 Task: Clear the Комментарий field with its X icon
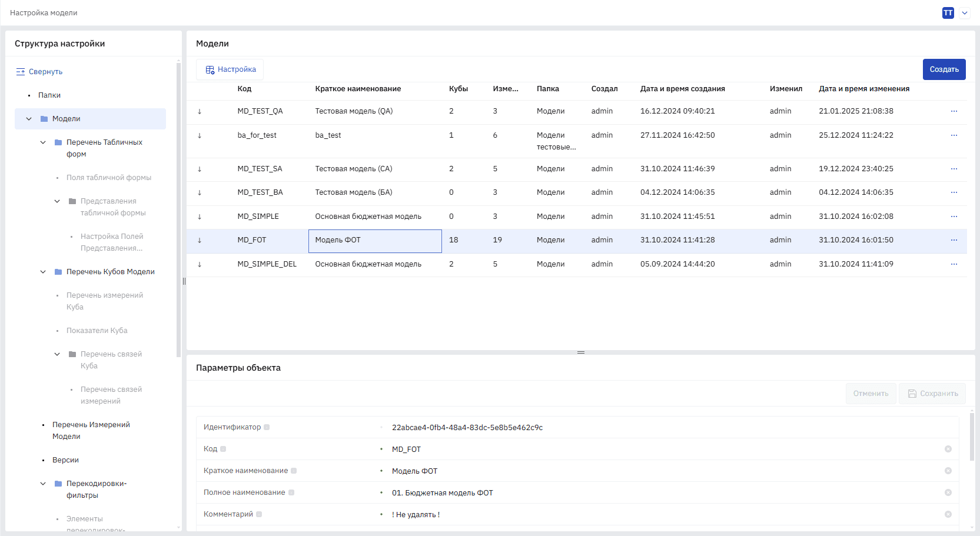click(948, 514)
